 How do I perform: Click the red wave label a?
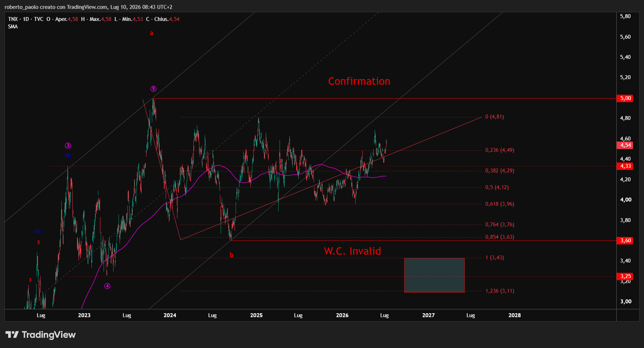[x=152, y=33]
